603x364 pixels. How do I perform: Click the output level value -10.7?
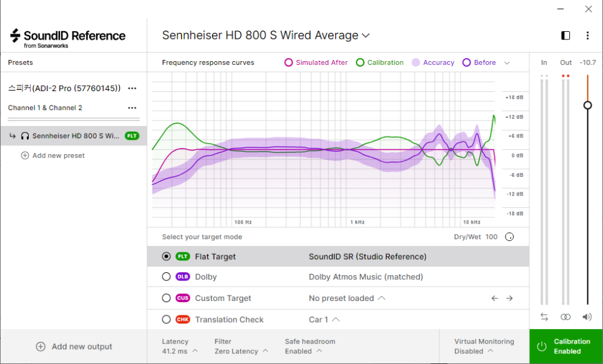[x=587, y=62]
